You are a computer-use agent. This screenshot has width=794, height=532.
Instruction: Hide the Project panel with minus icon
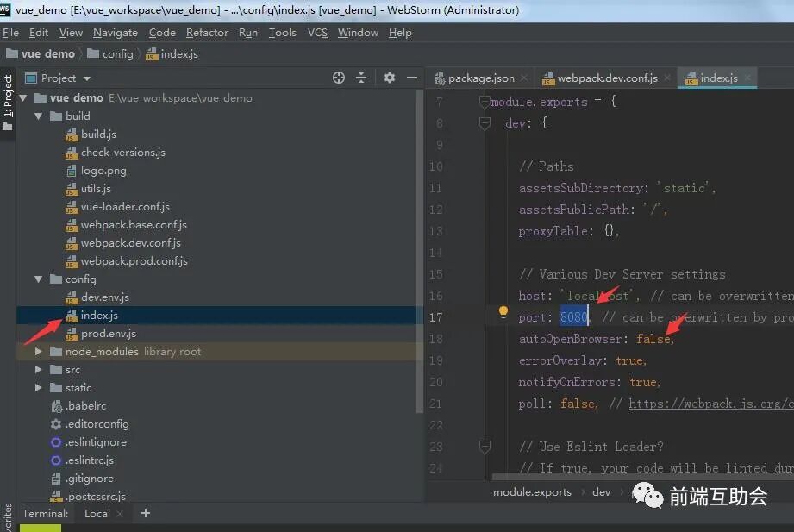(412, 78)
